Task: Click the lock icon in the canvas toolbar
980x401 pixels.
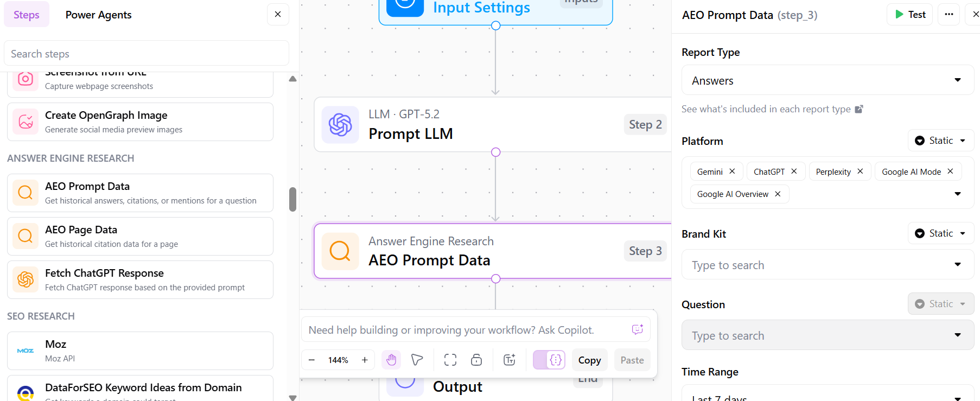Action: coord(476,360)
